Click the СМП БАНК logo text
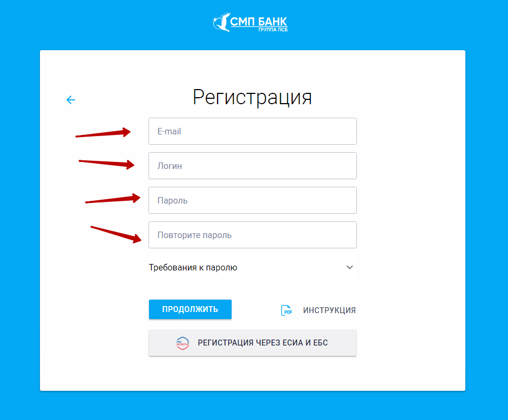508x420 pixels. [259, 22]
